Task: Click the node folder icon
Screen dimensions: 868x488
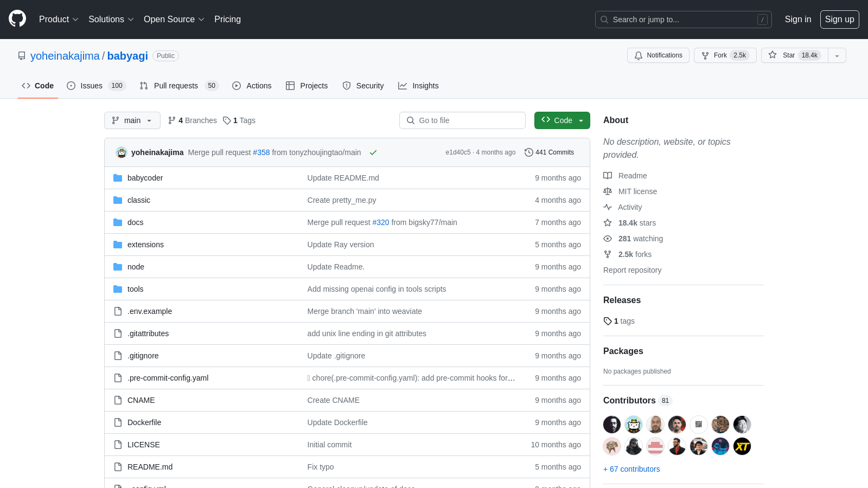Action: click(x=118, y=267)
